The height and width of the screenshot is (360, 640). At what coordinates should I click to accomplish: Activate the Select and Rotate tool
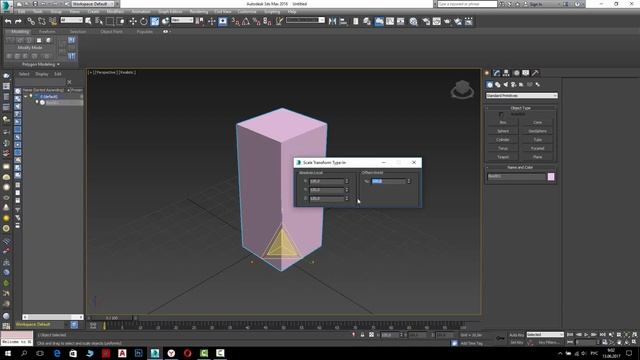[144, 21]
